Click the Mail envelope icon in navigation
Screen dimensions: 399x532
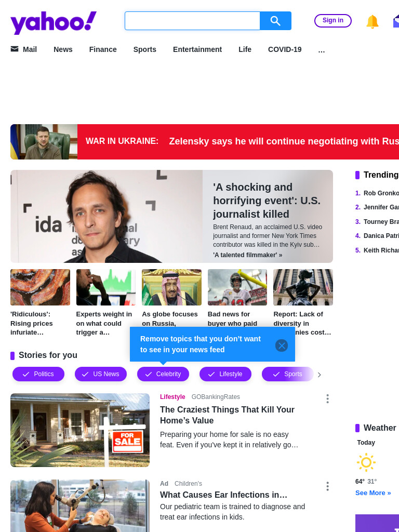pyautogui.click(x=15, y=49)
